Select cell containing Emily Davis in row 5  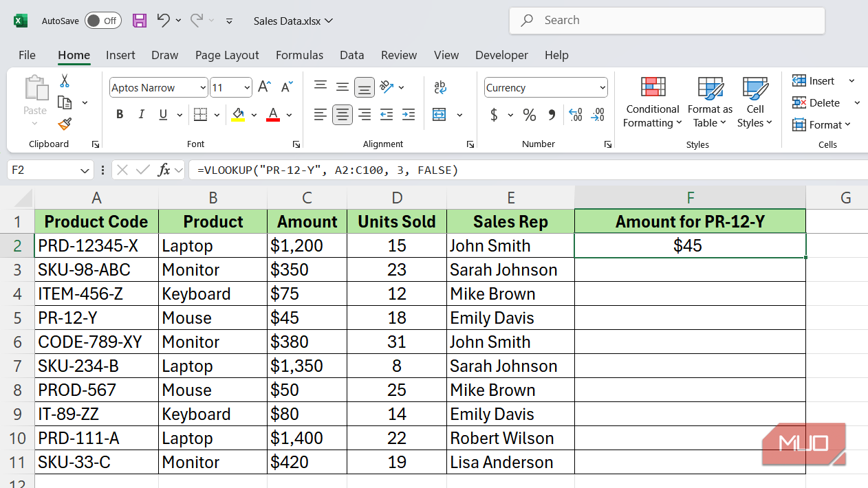[511, 318]
